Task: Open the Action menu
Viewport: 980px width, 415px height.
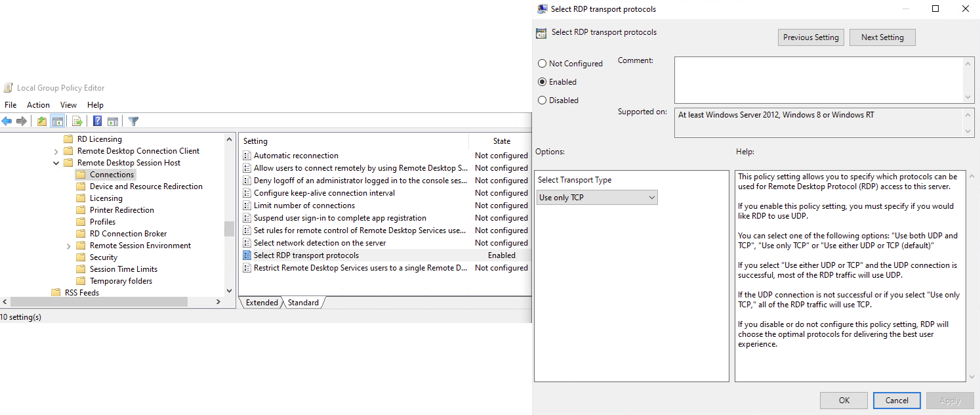Action: 38,104
